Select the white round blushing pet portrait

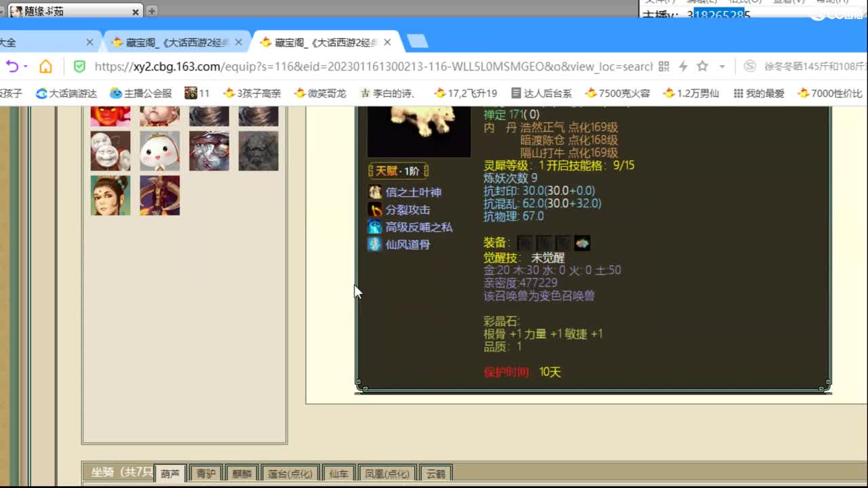[160, 150]
